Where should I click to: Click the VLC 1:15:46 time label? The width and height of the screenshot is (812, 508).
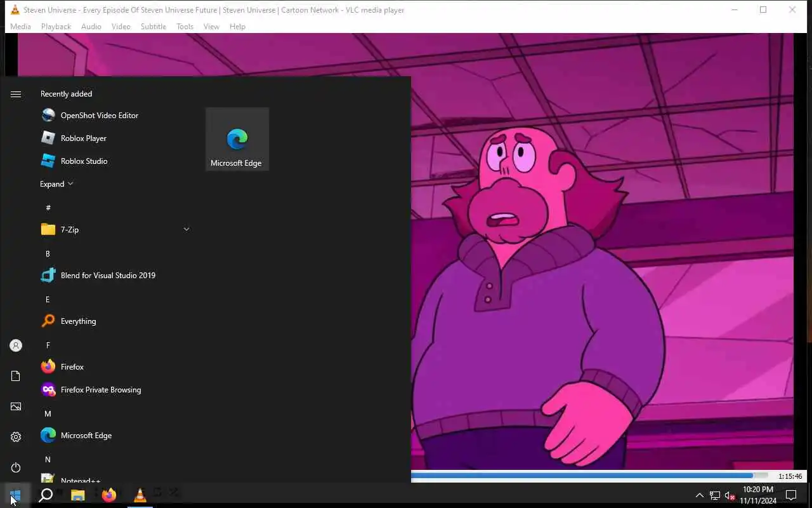(x=790, y=476)
